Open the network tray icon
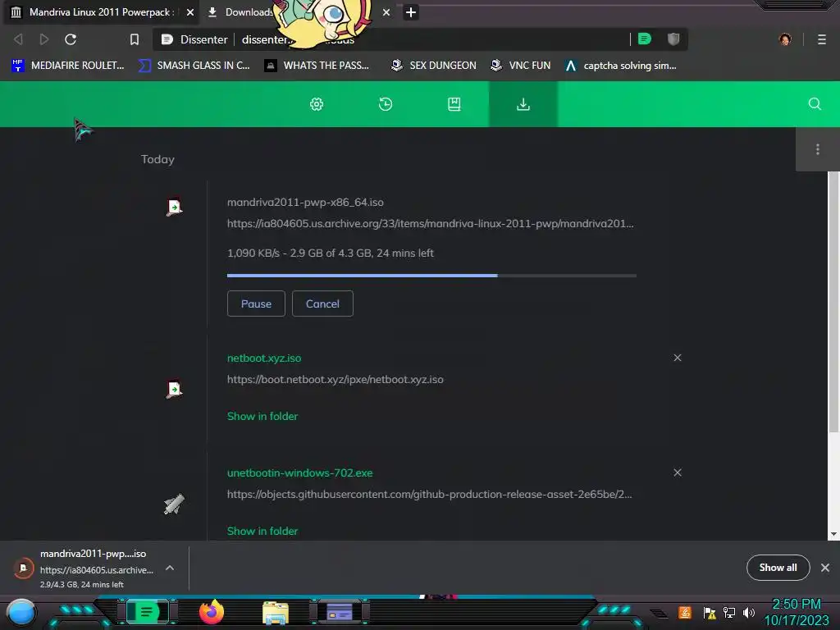Viewport: 840px width, 630px height. tap(729, 612)
